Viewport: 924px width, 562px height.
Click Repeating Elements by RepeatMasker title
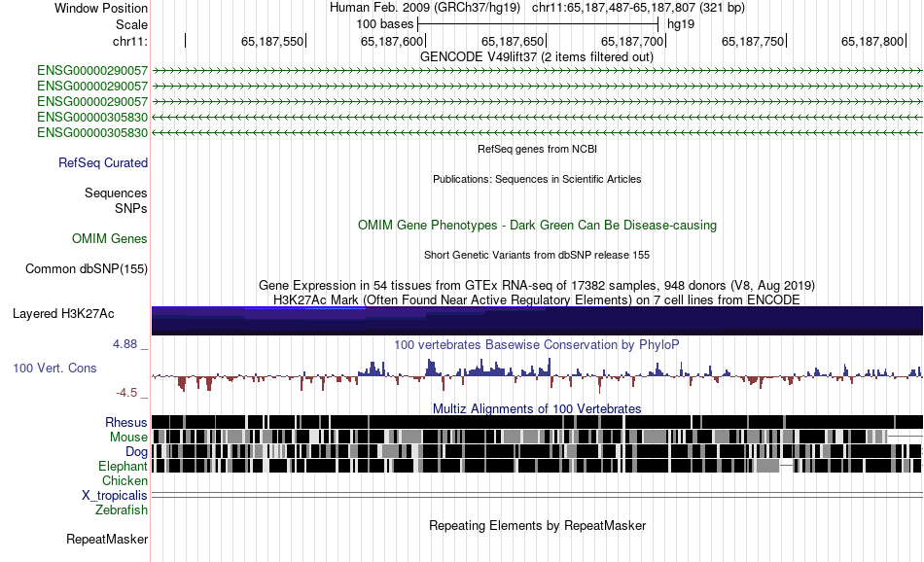point(537,525)
